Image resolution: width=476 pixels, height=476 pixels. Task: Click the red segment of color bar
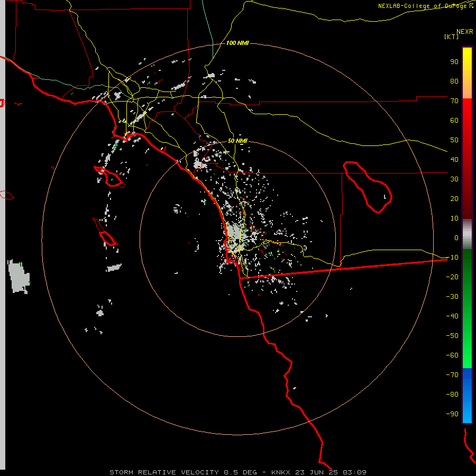point(467,159)
